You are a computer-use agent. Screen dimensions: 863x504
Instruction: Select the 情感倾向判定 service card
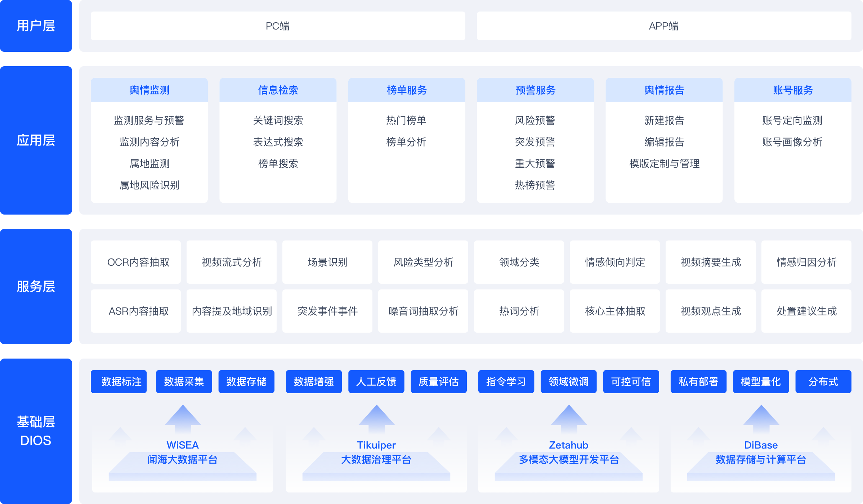[615, 262]
